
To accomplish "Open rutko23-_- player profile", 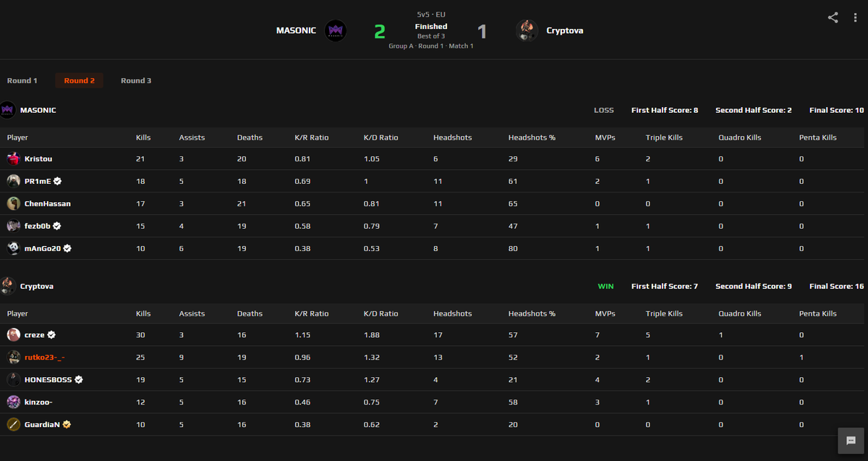I will [45, 357].
